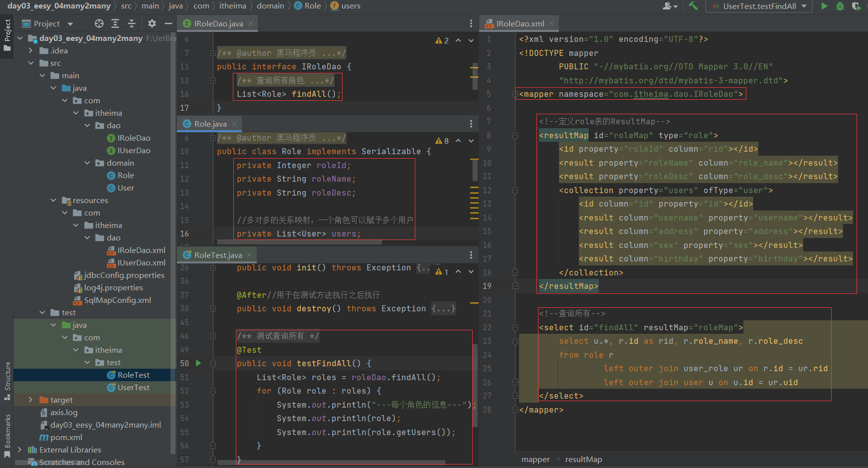Open SqlMapConfig.xml in project tree
The image size is (868, 468).
click(x=117, y=300)
